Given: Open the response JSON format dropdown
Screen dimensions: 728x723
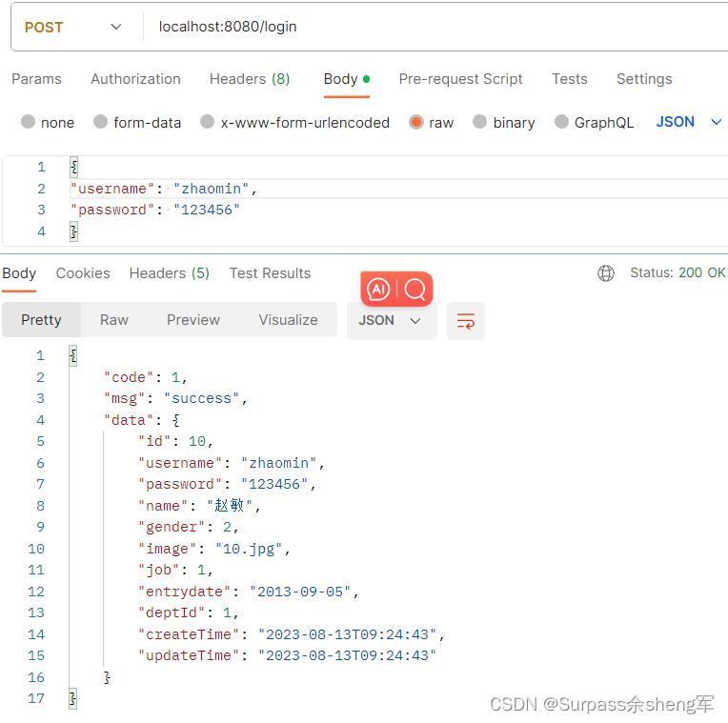Looking at the screenshot, I should tap(392, 321).
